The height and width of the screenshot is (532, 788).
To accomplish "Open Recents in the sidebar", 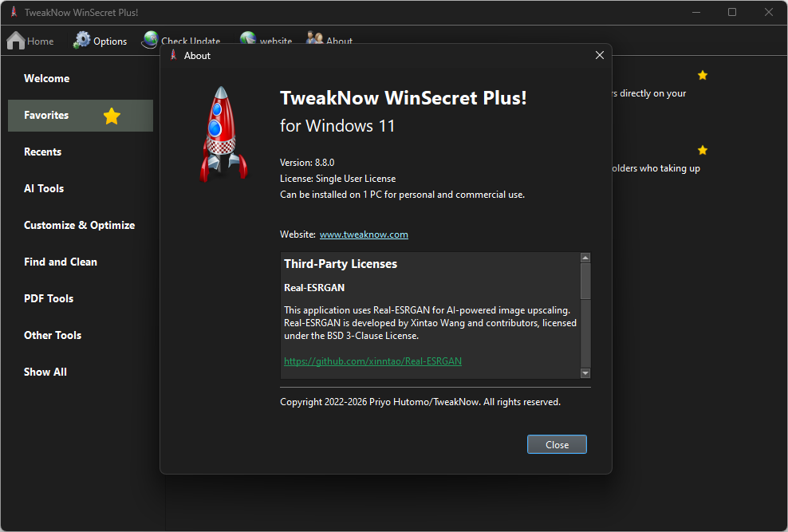I will point(43,152).
